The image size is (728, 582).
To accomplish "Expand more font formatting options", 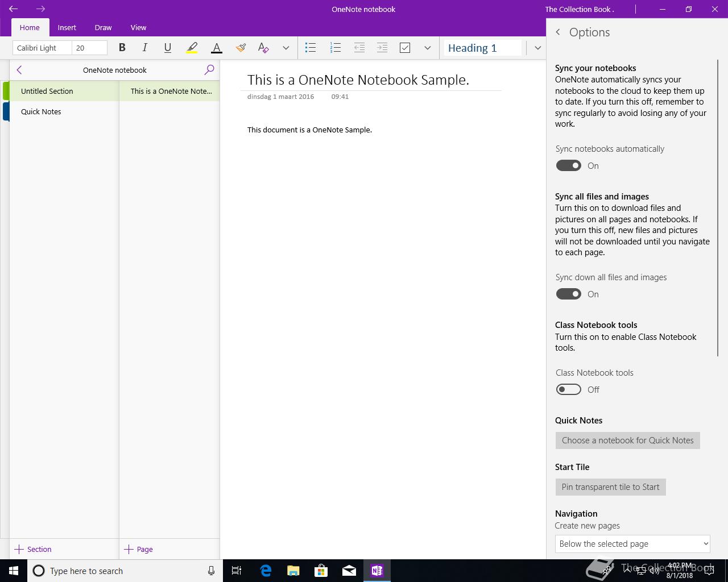I will [x=286, y=48].
